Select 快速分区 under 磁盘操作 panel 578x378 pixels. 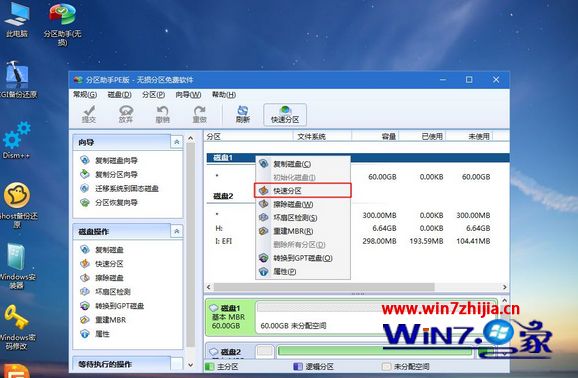click(102, 264)
